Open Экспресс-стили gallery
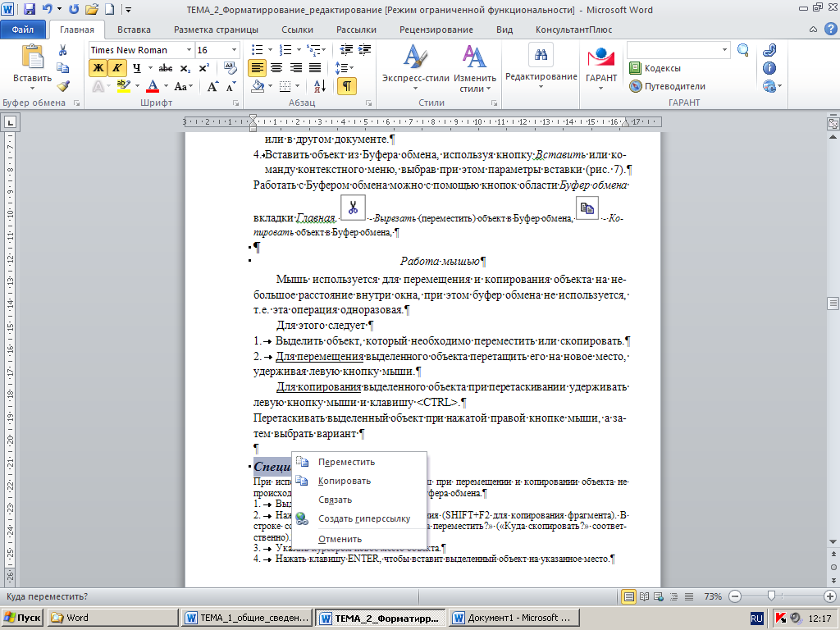This screenshot has height=630, width=840. pos(415,67)
